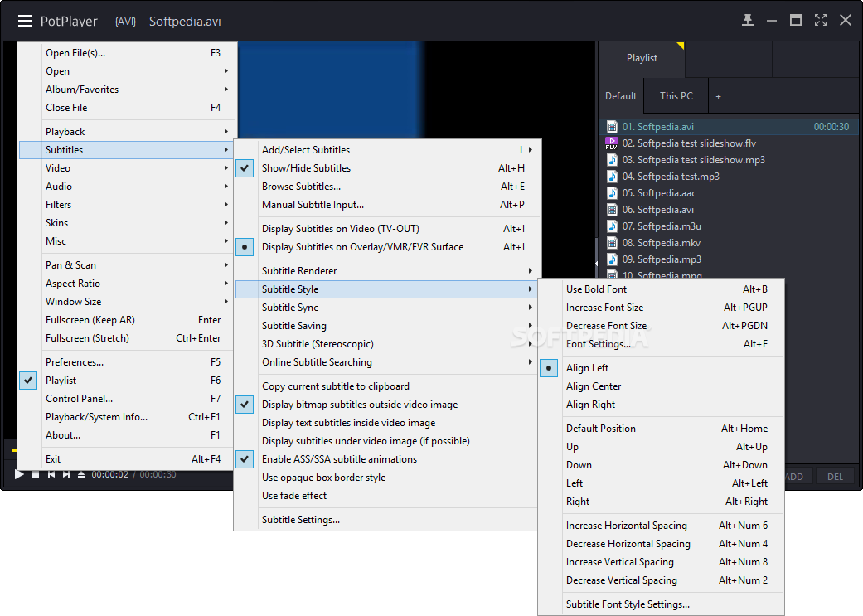Click music icon for 04. Softpedia test.mp3

[x=612, y=176]
